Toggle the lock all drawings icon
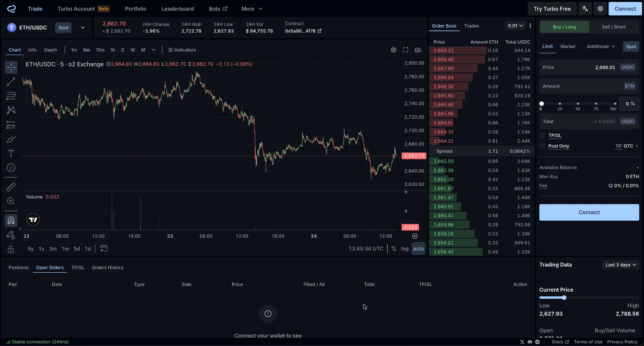This screenshot has height=346, width=644. click(x=11, y=249)
